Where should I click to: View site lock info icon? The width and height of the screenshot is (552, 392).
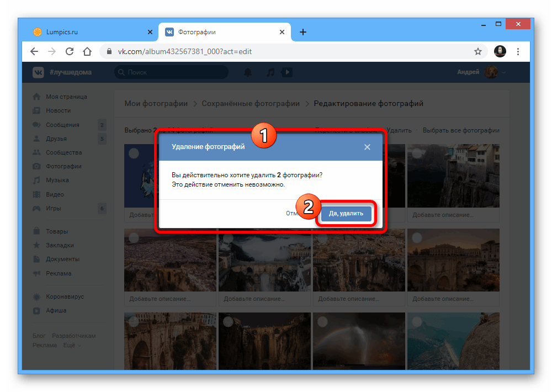pyautogui.click(x=109, y=51)
